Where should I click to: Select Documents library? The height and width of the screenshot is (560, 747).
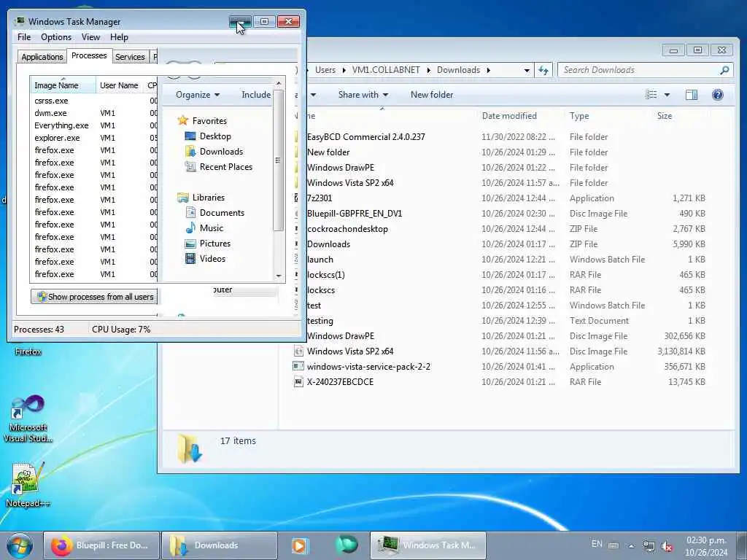215,213
